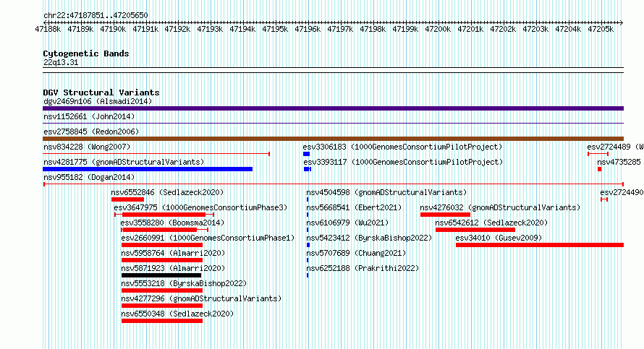The image size is (644, 349).
Task: Open esv3306183 1000 Genomes Pilot variant
Action: pyautogui.click(x=402, y=147)
